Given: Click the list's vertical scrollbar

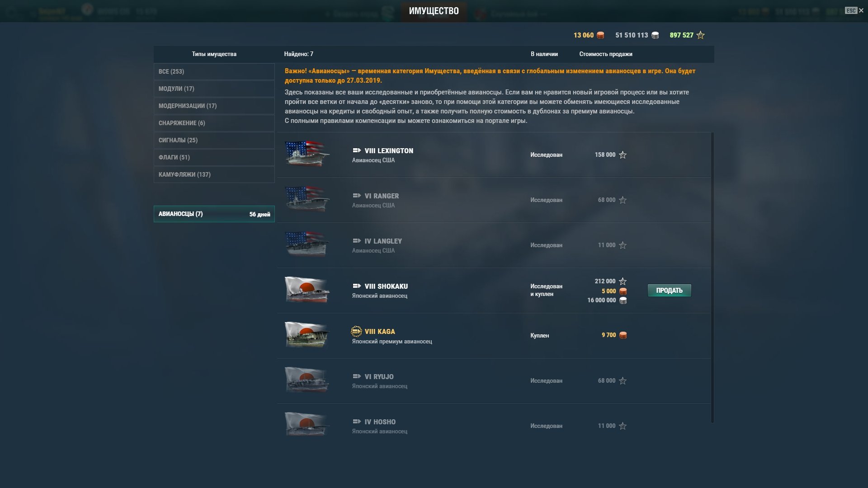Looking at the screenshot, I should click(x=712, y=278).
